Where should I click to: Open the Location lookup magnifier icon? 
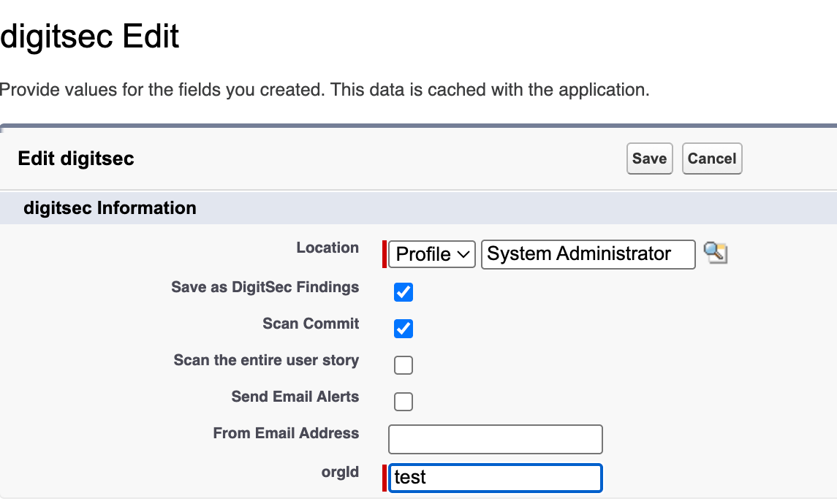(716, 253)
